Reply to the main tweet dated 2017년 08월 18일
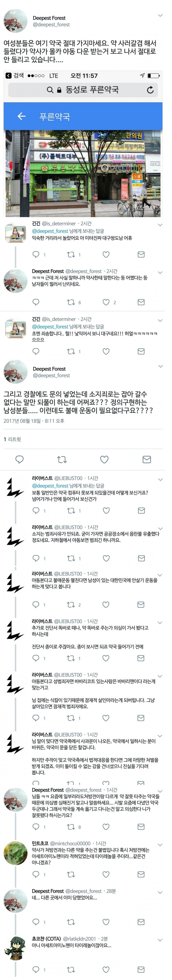 coord(19,460)
